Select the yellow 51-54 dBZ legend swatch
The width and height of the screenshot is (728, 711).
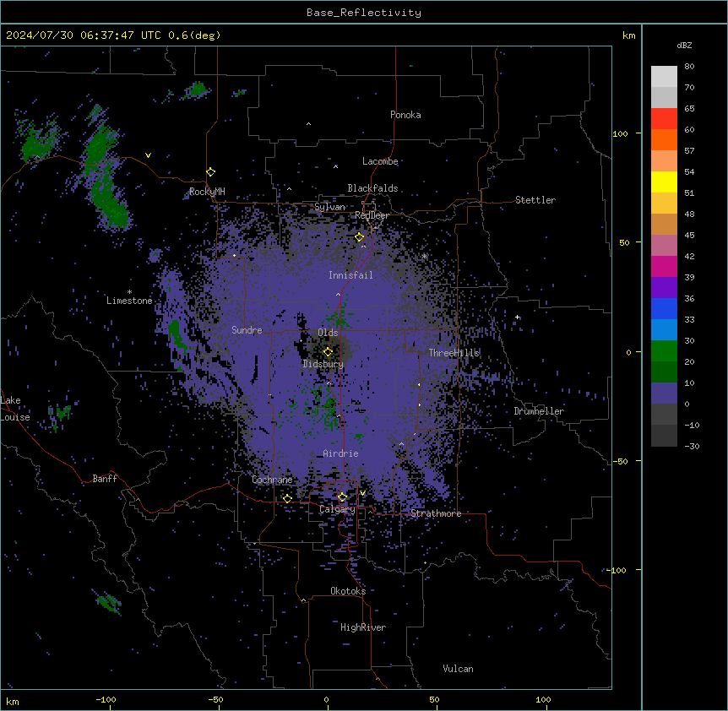[664, 182]
